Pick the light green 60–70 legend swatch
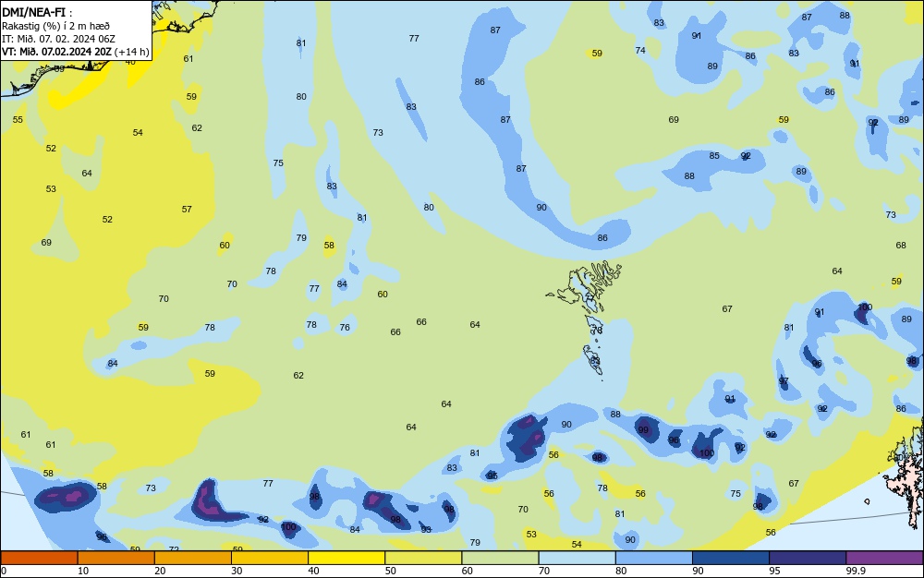This screenshot has width=924, height=578. click(500, 558)
